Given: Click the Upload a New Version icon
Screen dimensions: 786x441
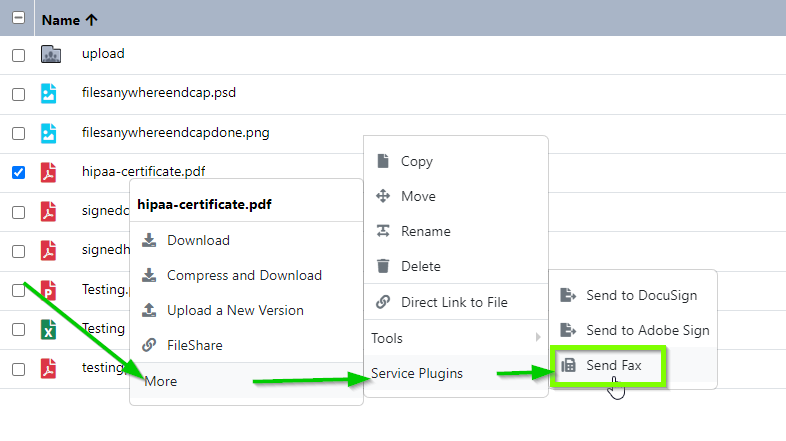Looking at the screenshot, I should (149, 310).
